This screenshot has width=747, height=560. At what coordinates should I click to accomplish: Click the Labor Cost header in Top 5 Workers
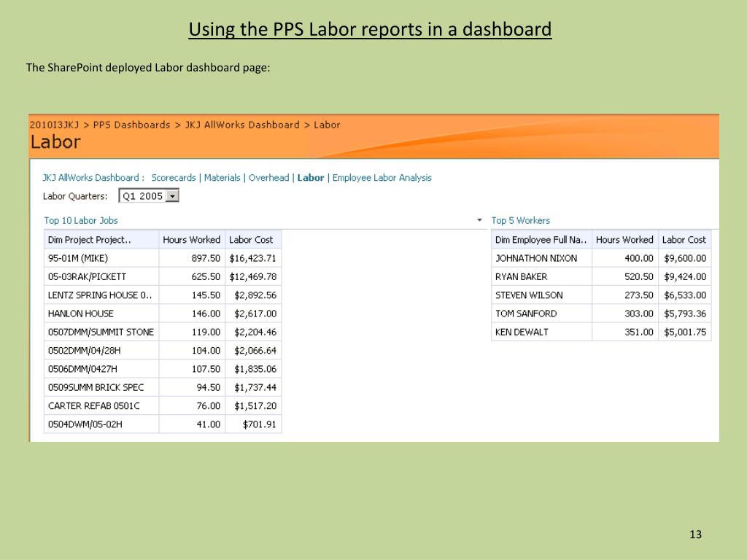(x=684, y=239)
